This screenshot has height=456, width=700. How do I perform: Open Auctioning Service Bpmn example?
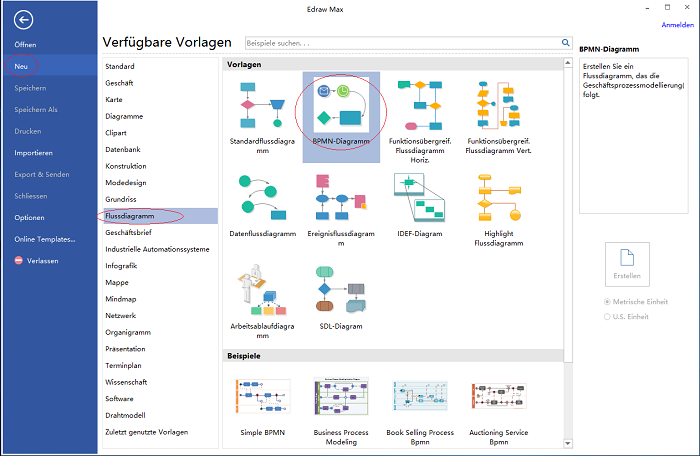pyautogui.click(x=499, y=396)
